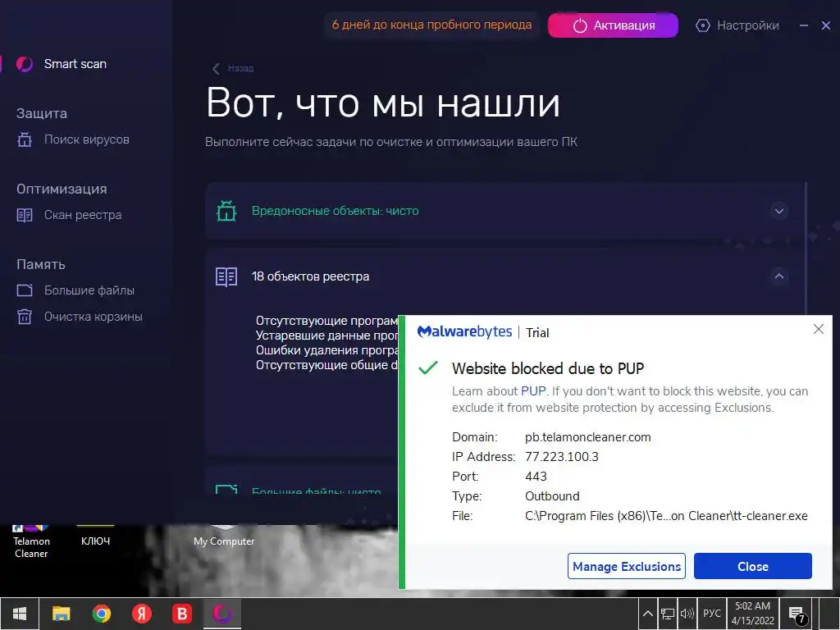The width and height of the screenshot is (840, 630).
Task: Open the taskbar clock and date
Action: click(x=753, y=614)
